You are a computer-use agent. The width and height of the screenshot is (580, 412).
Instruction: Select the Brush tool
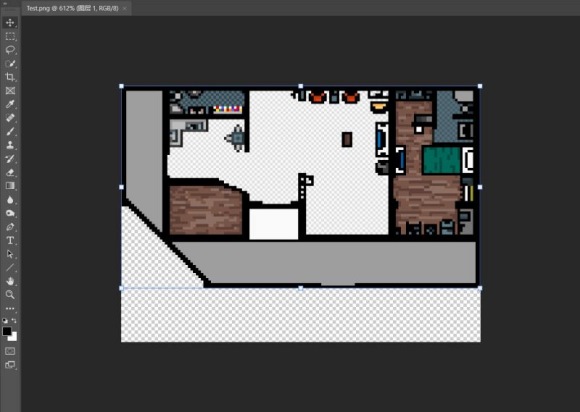10,132
